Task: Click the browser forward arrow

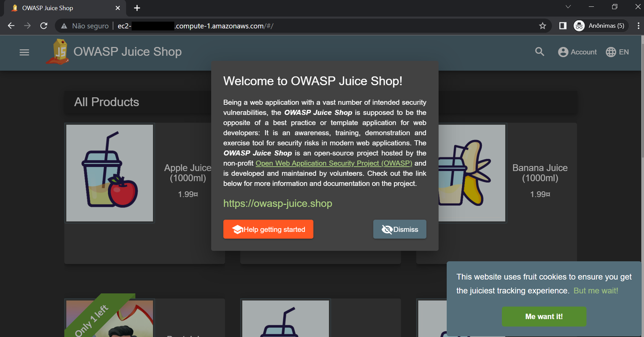Action: coord(27,26)
